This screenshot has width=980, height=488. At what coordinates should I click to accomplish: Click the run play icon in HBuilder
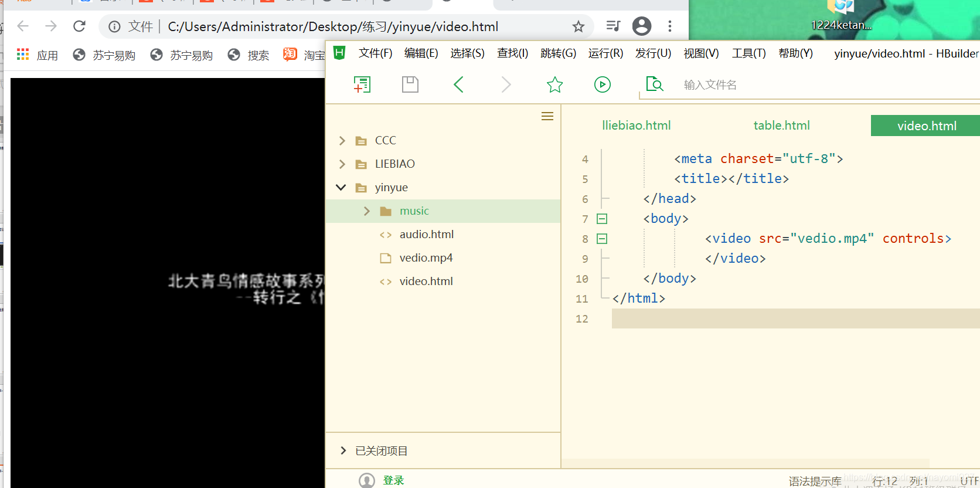(x=603, y=84)
